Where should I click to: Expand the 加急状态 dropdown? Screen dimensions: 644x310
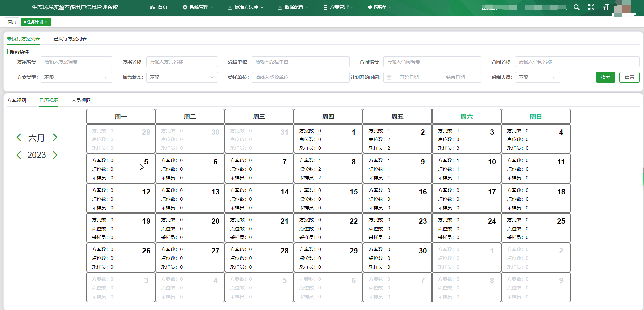[182, 77]
